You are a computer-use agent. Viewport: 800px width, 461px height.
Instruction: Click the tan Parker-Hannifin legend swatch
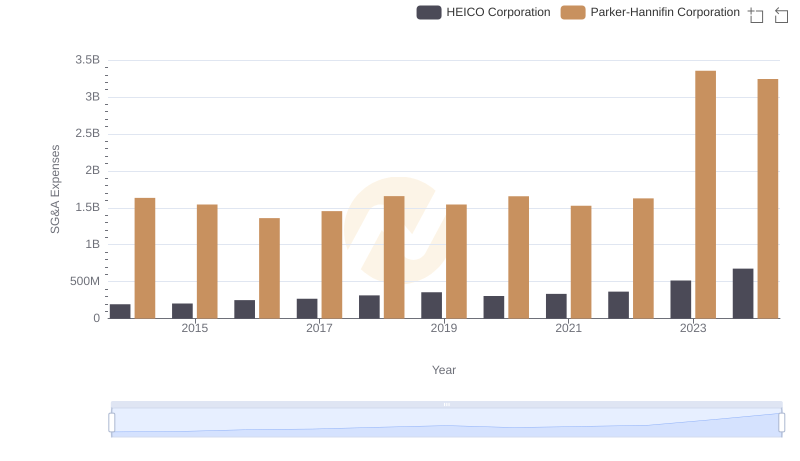(573, 12)
